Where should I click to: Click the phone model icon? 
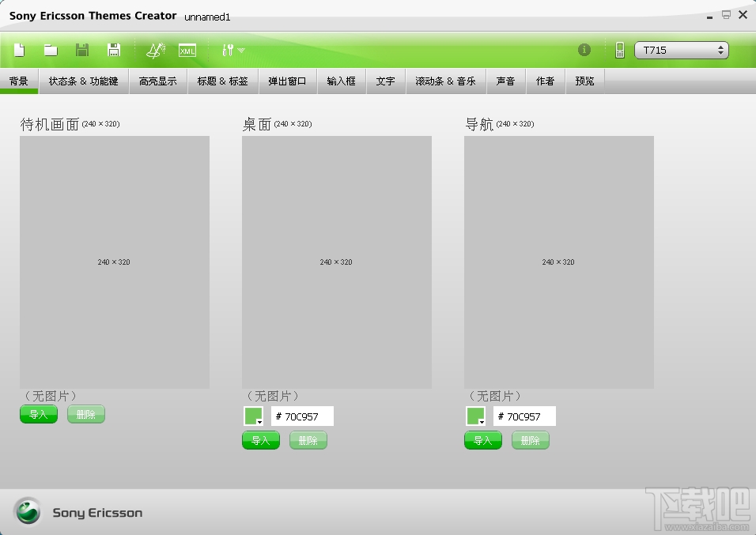619,50
